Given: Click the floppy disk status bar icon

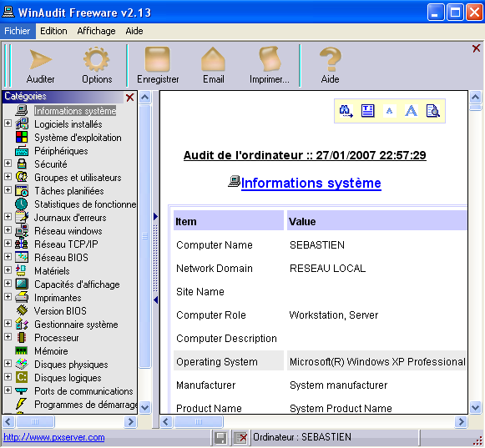Looking at the screenshot, I should [x=220, y=438].
